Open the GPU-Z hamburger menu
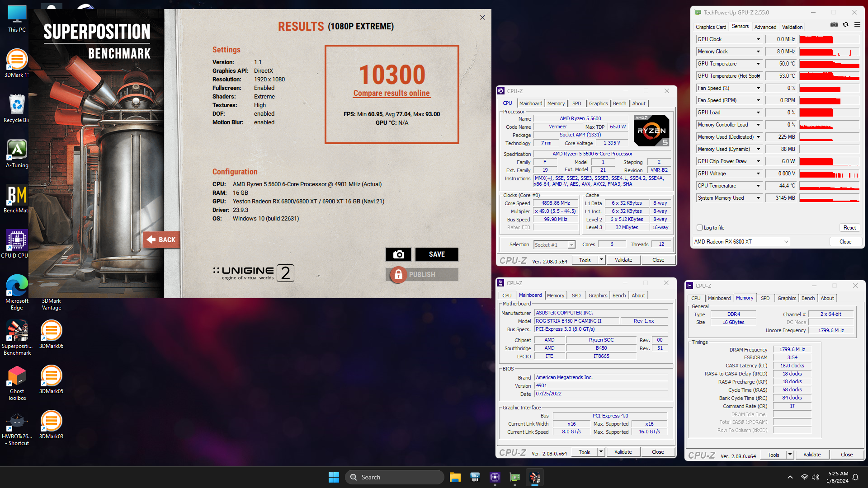The image size is (868, 488). point(857,25)
